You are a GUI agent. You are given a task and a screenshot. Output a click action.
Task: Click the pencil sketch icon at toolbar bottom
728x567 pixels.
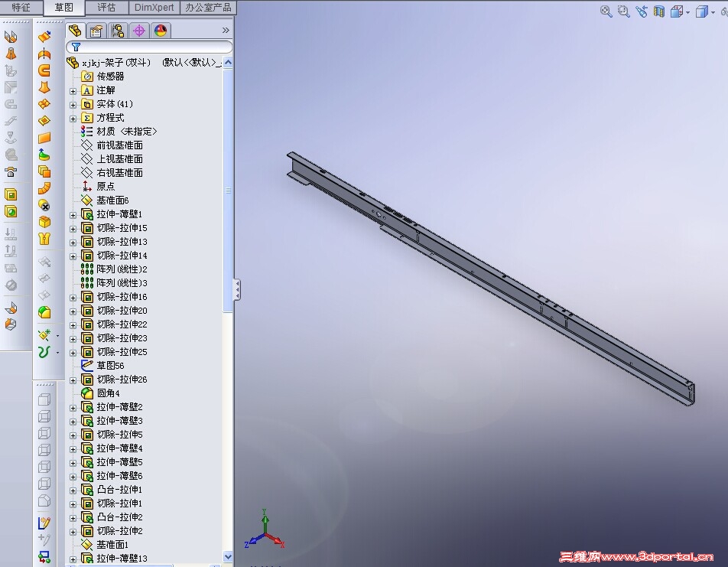(44, 523)
